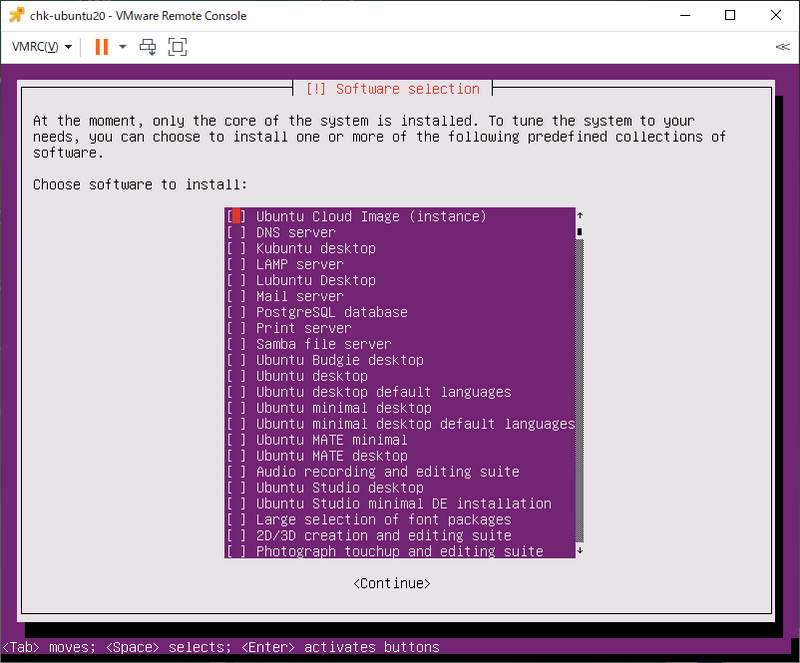The width and height of the screenshot is (800, 663).
Task: Pause the virtual machine with the orange pause icon
Action: [x=102, y=47]
